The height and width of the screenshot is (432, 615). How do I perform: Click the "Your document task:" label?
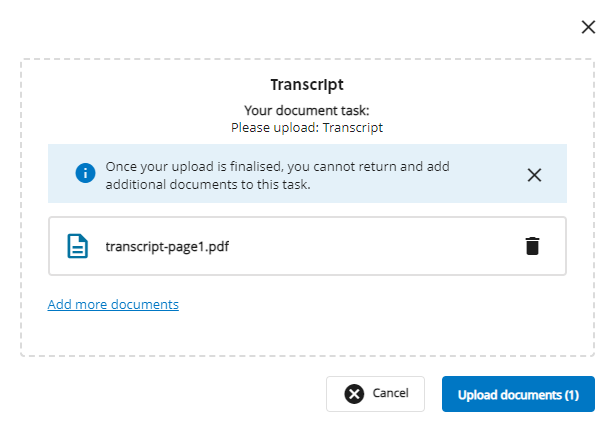(307, 111)
